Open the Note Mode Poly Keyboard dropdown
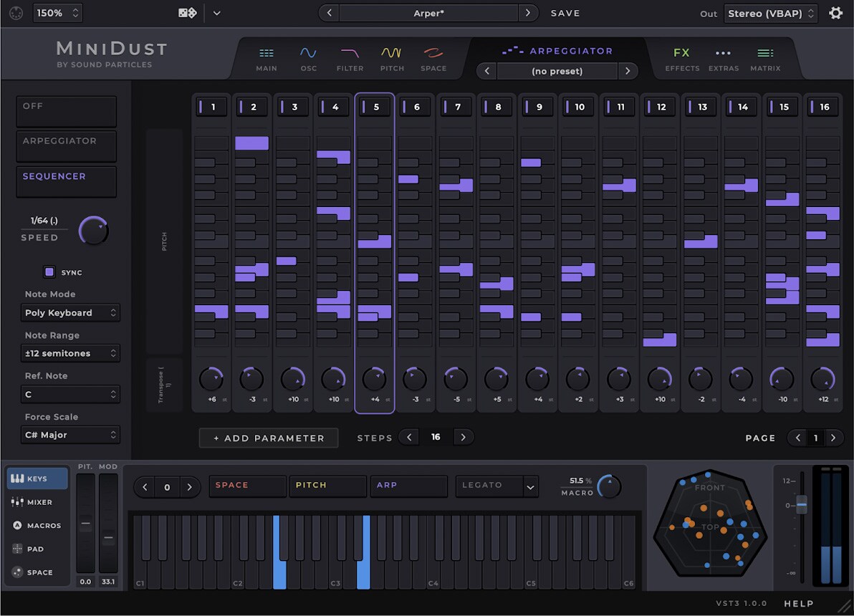Screen dimensions: 854x616 (x=70, y=313)
